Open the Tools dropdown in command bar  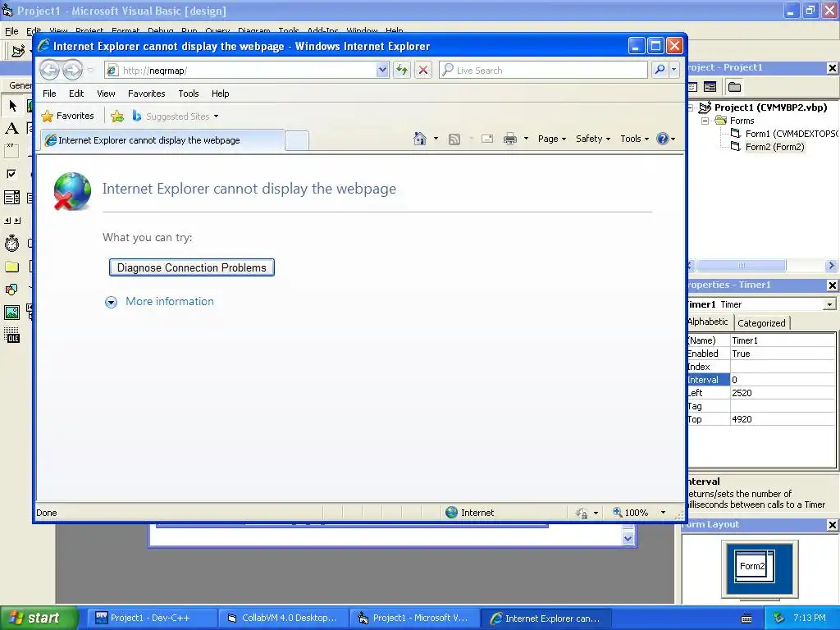pos(634,139)
